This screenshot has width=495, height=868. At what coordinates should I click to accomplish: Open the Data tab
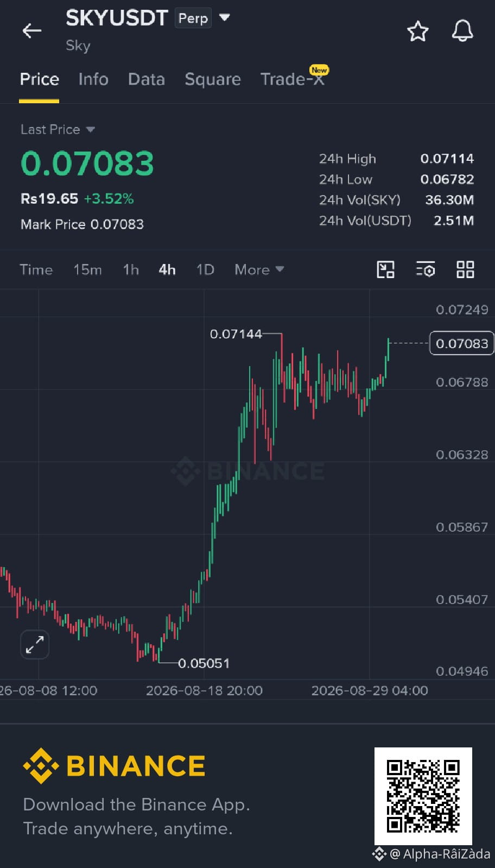click(147, 79)
